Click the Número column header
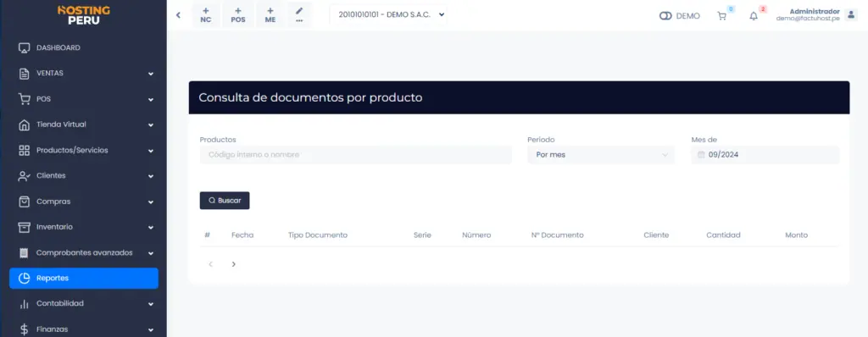868x337 pixels. (x=476, y=235)
